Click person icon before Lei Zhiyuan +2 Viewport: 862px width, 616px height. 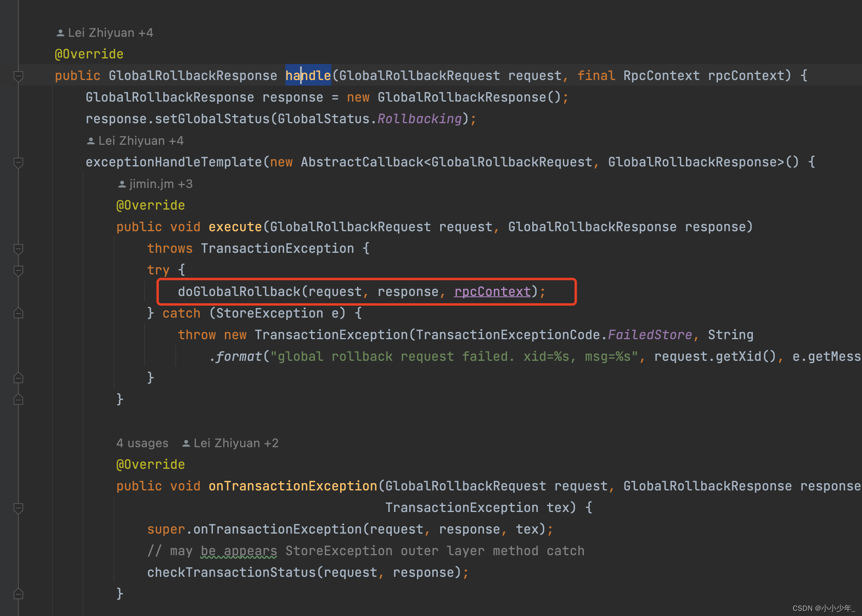pos(186,444)
